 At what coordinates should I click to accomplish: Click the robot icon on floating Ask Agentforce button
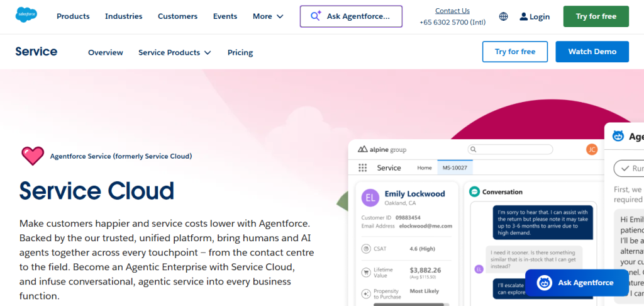pos(544,283)
